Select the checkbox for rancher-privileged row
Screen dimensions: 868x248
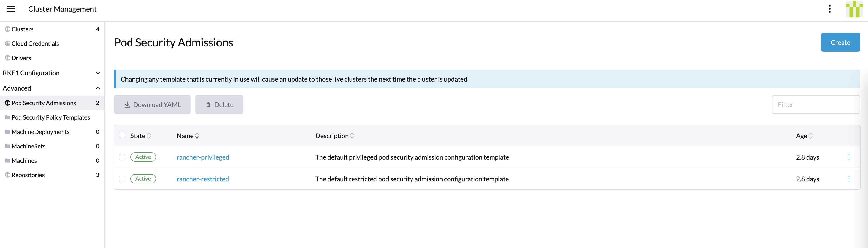(122, 157)
